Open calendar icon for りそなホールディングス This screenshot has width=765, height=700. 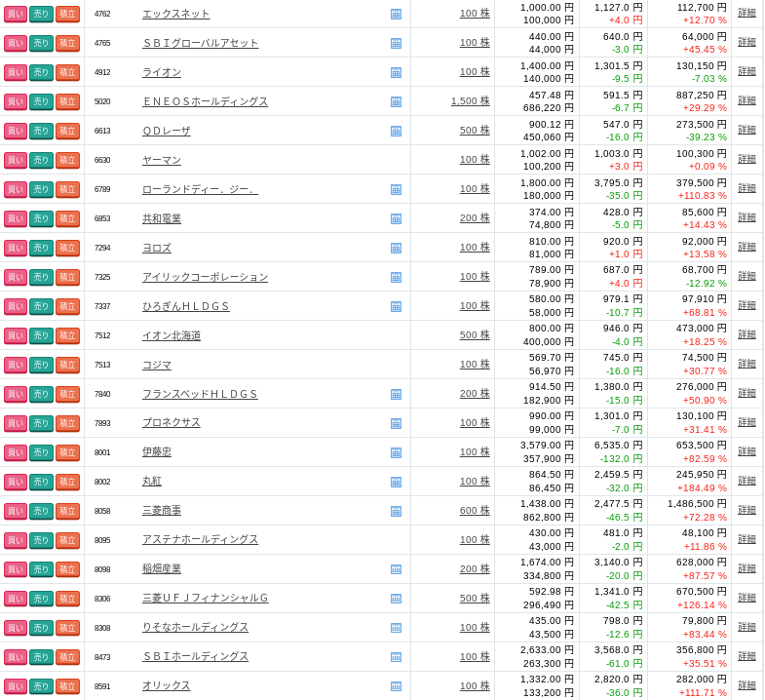[x=397, y=628]
